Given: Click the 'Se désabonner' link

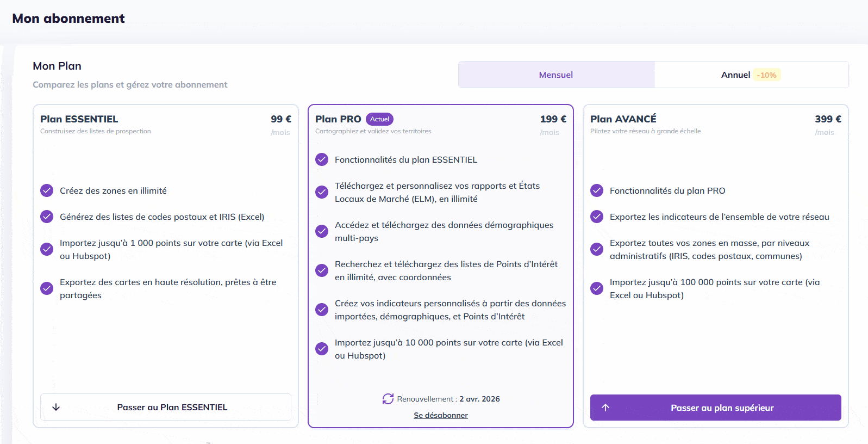Looking at the screenshot, I should click(441, 415).
